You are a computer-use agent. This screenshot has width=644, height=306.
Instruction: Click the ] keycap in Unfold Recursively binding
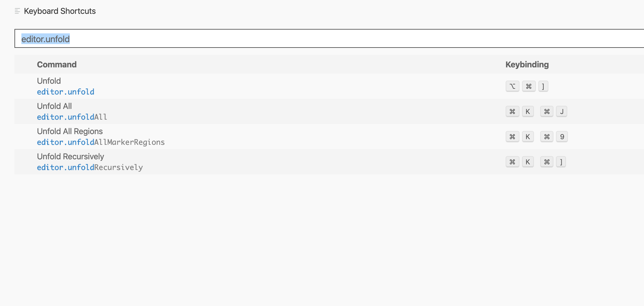[562, 161]
